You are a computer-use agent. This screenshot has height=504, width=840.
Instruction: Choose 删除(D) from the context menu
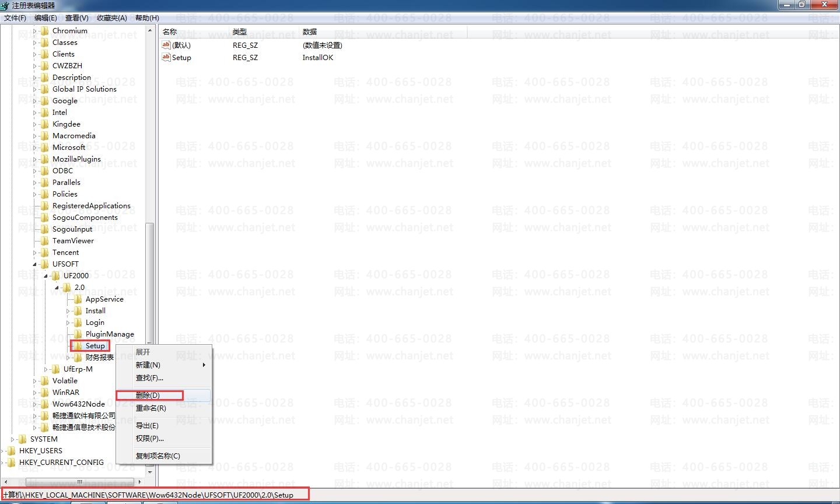coord(164,395)
